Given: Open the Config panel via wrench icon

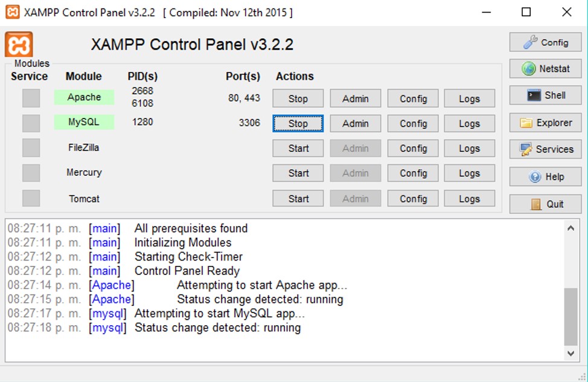Looking at the screenshot, I should (x=545, y=42).
